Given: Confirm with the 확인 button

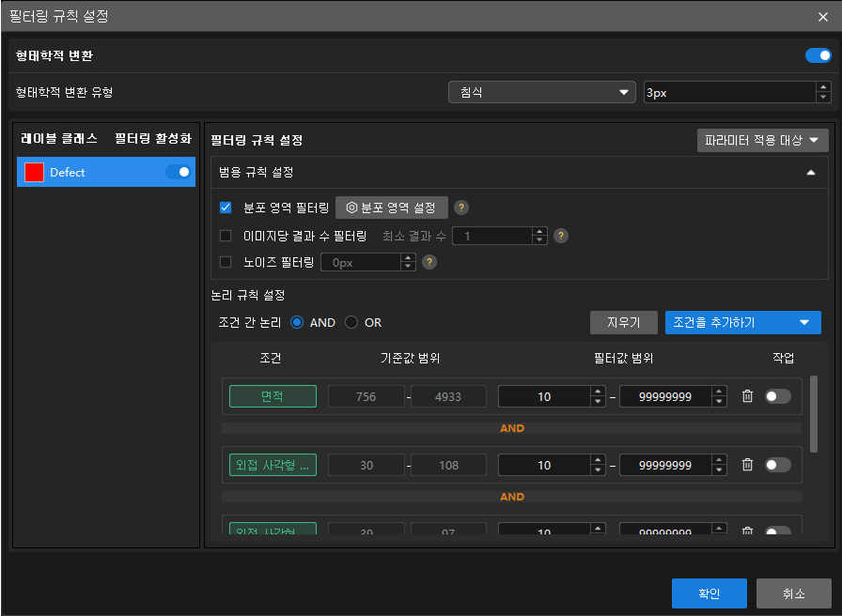Looking at the screenshot, I should tap(709, 593).
